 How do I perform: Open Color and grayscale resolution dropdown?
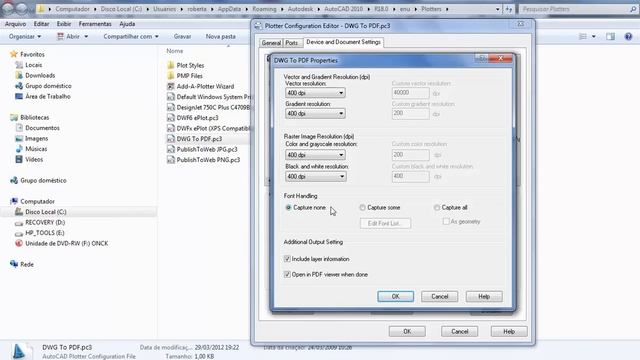click(x=315, y=155)
